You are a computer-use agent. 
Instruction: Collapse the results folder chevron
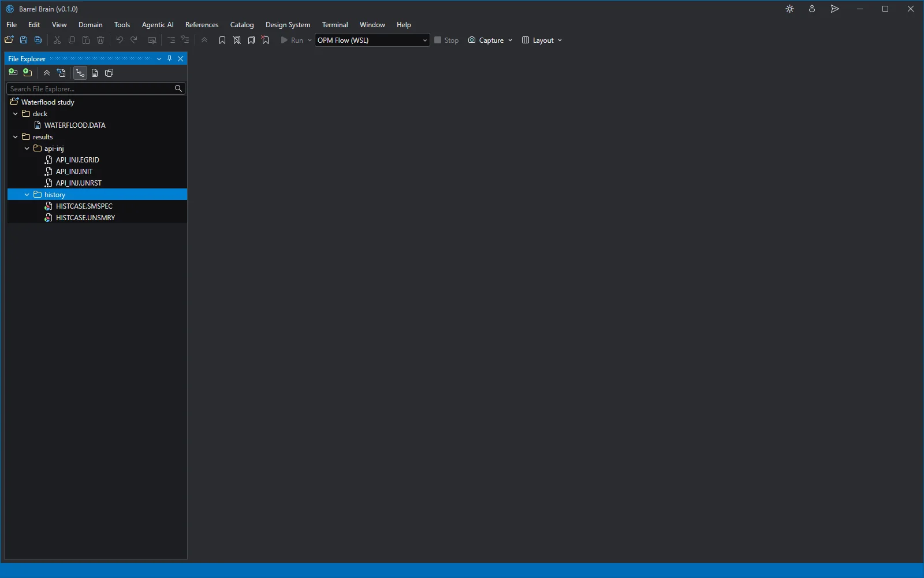16,137
